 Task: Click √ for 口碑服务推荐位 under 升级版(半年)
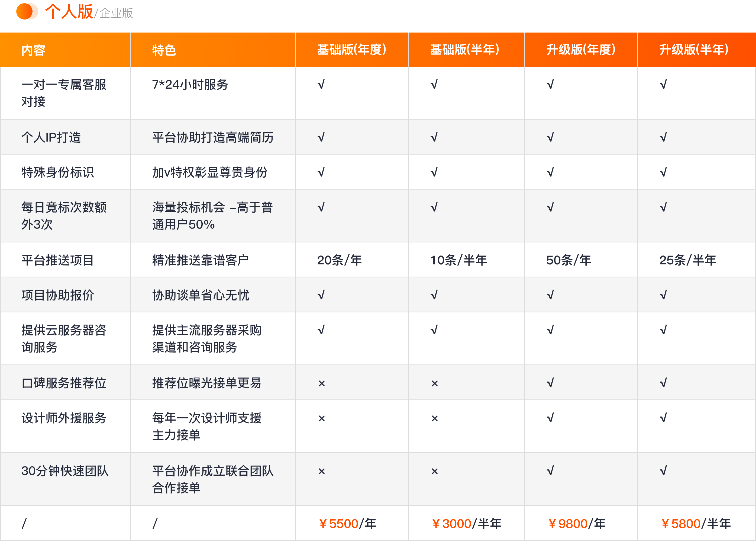pos(663,383)
